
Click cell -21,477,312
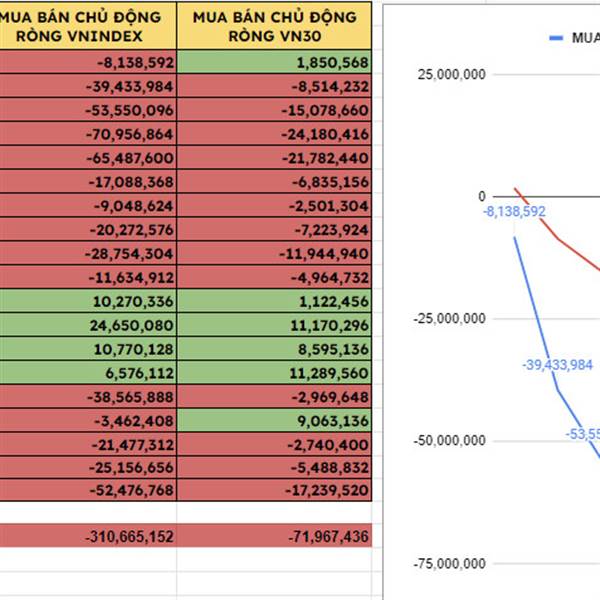[88, 444]
